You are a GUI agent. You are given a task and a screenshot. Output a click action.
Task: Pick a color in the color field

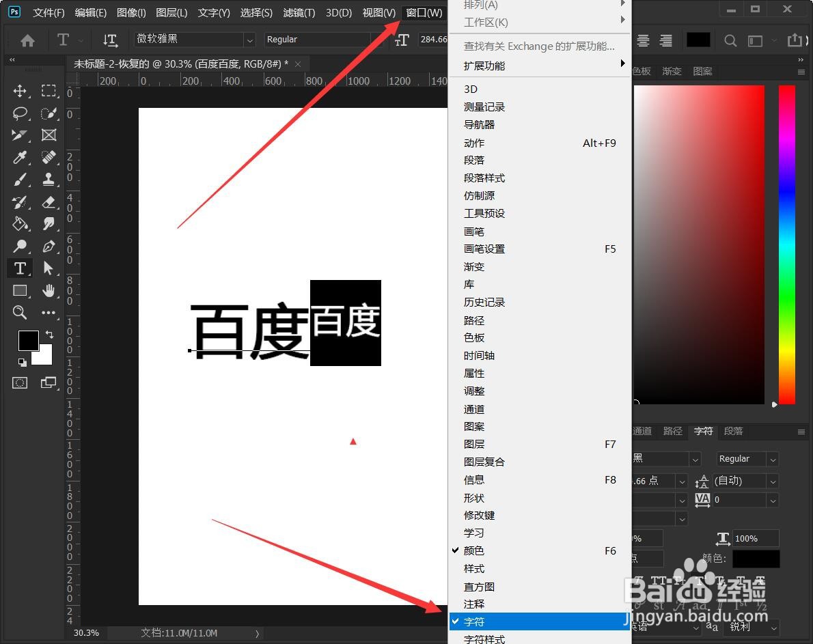[x=699, y=244]
